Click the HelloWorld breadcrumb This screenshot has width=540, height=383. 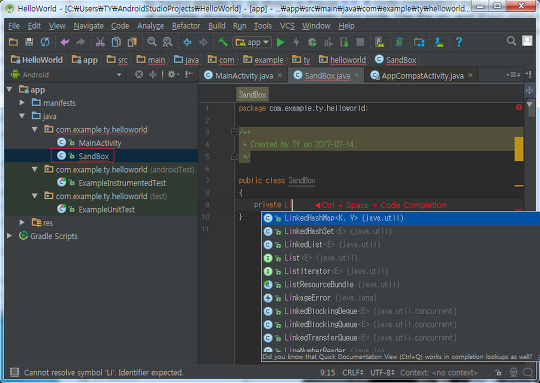click(37, 60)
